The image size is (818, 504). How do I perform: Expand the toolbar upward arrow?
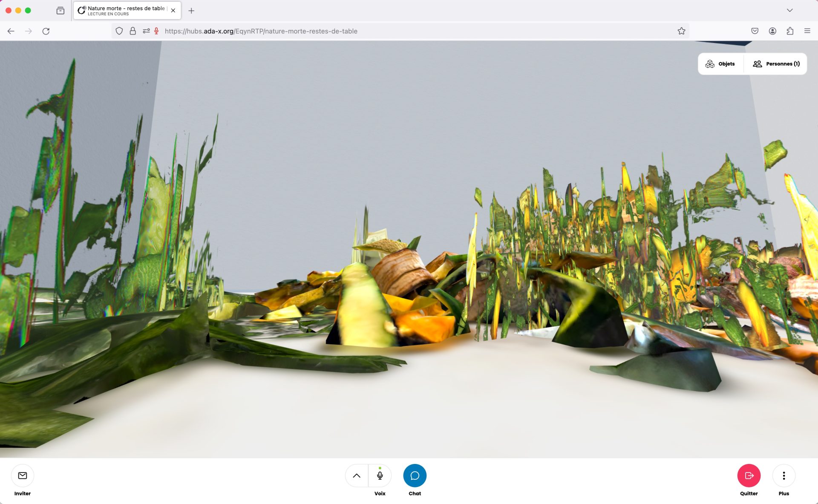pyautogui.click(x=357, y=475)
